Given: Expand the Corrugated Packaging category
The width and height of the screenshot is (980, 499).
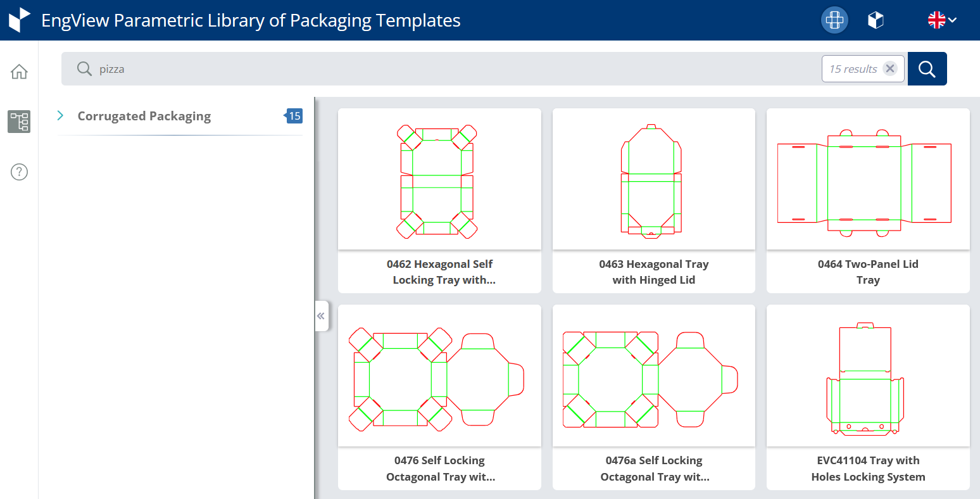Looking at the screenshot, I should (x=60, y=115).
